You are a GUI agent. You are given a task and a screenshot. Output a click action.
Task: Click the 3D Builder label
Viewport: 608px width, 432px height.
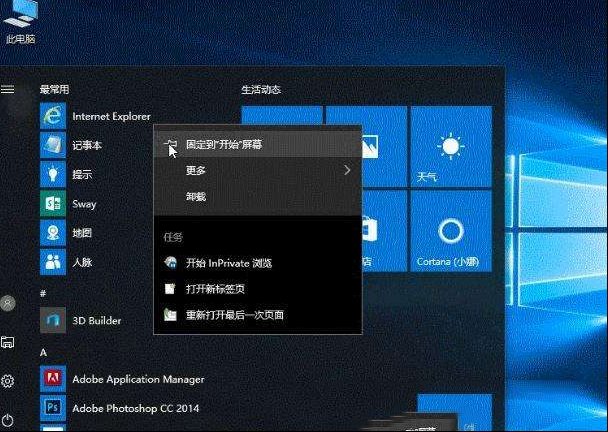point(97,321)
